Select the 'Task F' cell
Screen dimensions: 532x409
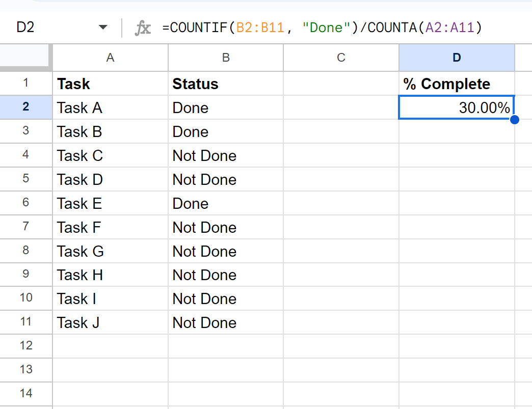(110, 227)
